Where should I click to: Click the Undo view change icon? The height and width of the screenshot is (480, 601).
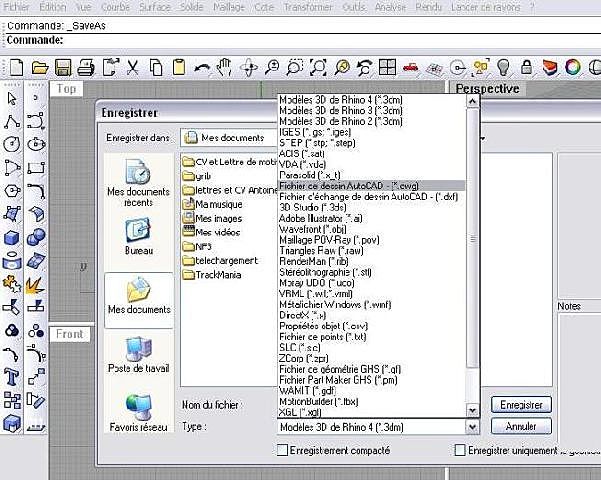(x=364, y=67)
